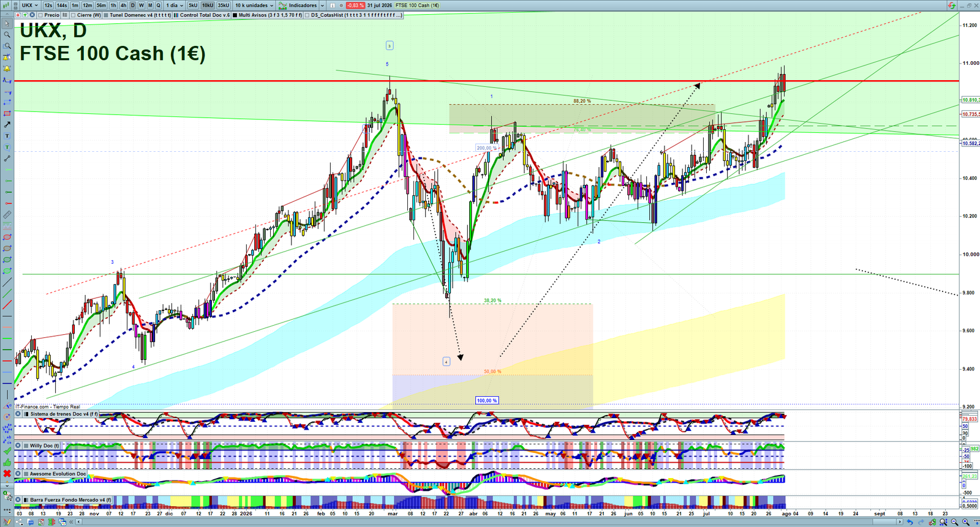Toggle 35kU units button
This screenshot has height=527, width=980.
point(224,6)
